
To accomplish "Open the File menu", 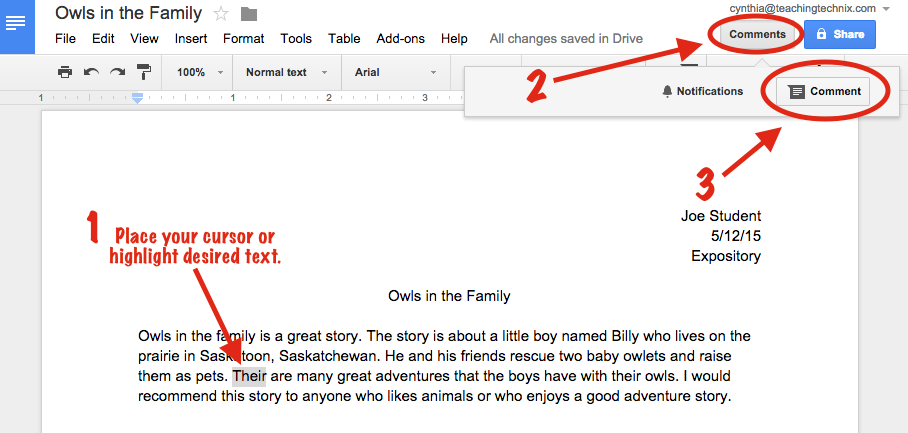I will coord(66,39).
